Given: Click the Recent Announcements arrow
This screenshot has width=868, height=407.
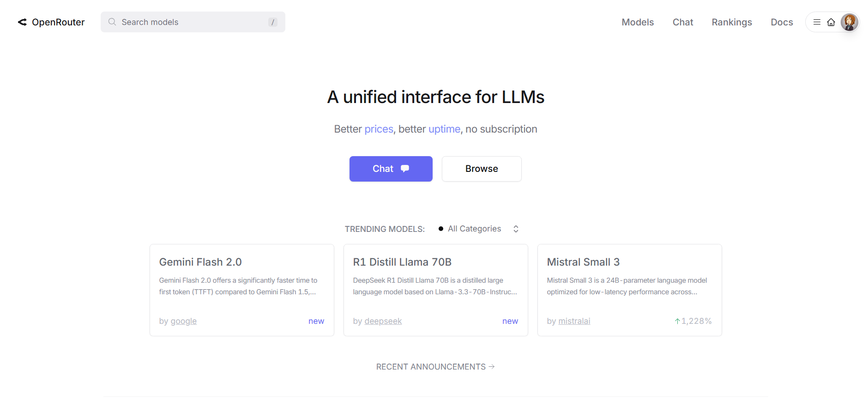Looking at the screenshot, I should (492, 366).
